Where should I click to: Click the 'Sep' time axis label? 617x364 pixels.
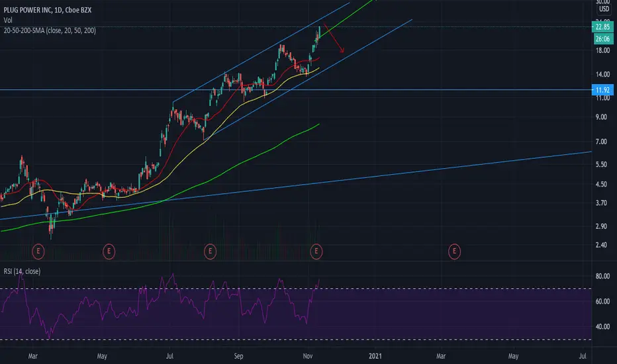pos(238,356)
